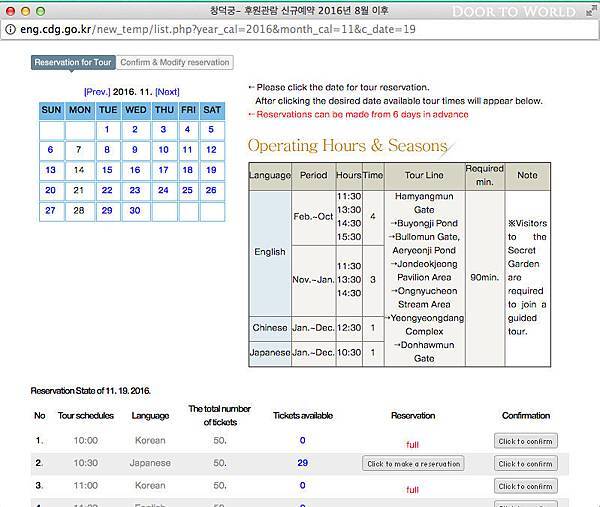This screenshot has width=600, height=507.
Task: Click the 'Tickets available' column header
Action: [303, 416]
